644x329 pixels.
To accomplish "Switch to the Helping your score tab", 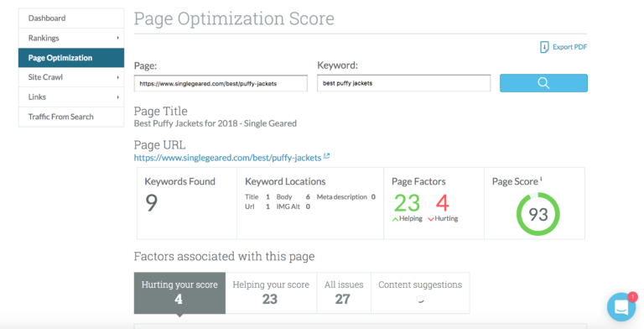I will pos(271,293).
